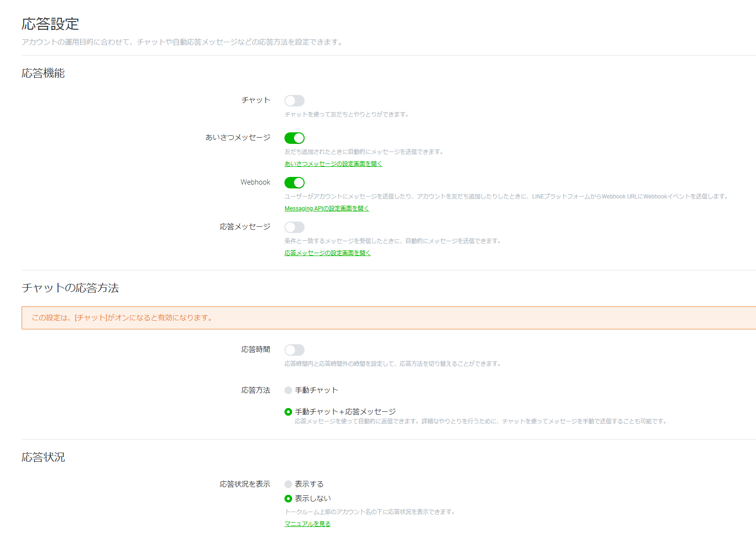
Task: Click description 応答メッセージを使って自動的に返信できます
Action: tap(481, 421)
